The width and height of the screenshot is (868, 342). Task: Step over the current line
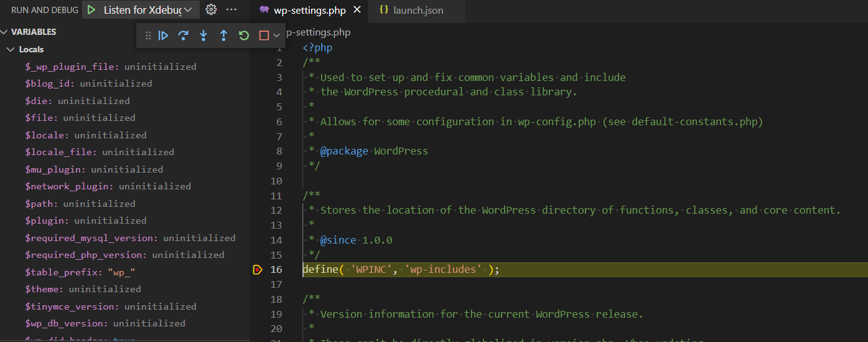pos(183,36)
